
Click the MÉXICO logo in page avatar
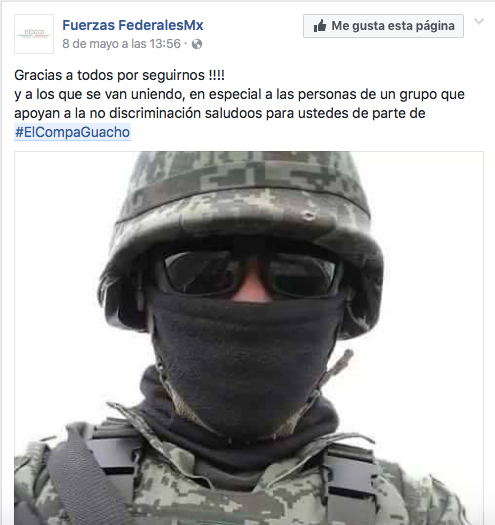tap(34, 33)
